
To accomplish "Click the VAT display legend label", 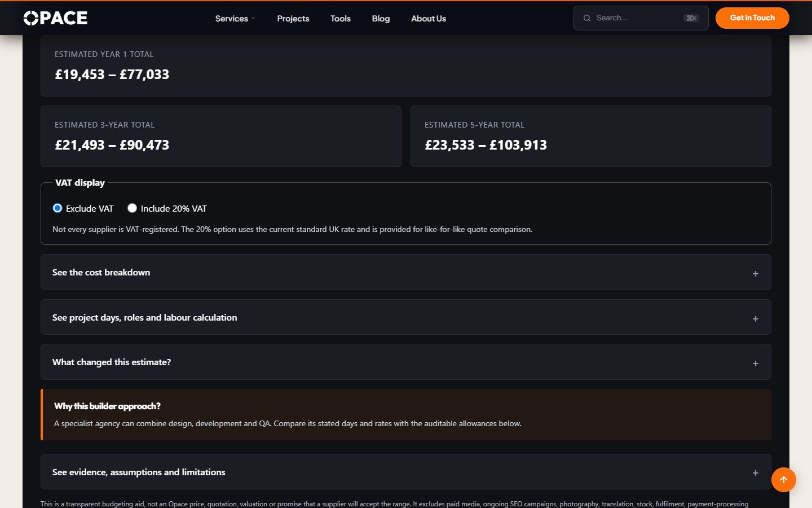I will [x=80, y=183].
